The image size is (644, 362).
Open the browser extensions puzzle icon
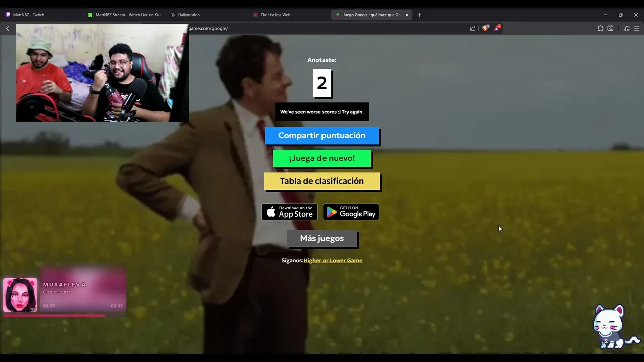[x=600, y=28]
